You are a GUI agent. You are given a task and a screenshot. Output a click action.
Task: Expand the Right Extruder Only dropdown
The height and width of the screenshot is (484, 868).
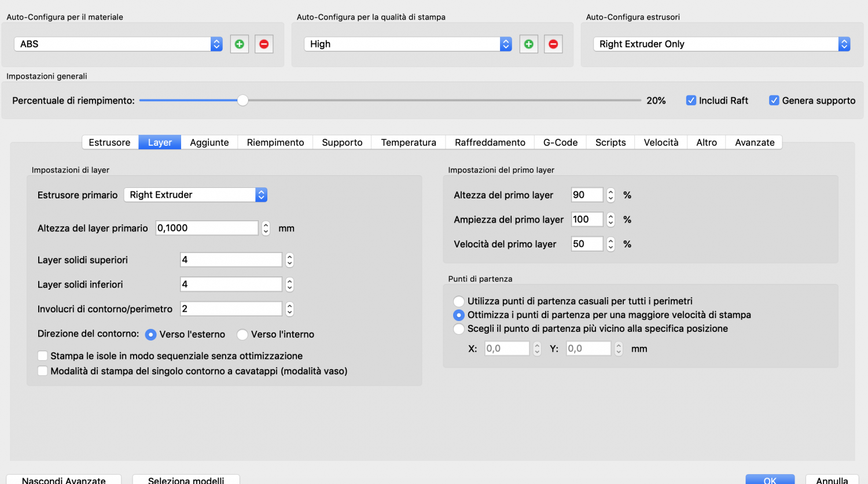[722, 44]
